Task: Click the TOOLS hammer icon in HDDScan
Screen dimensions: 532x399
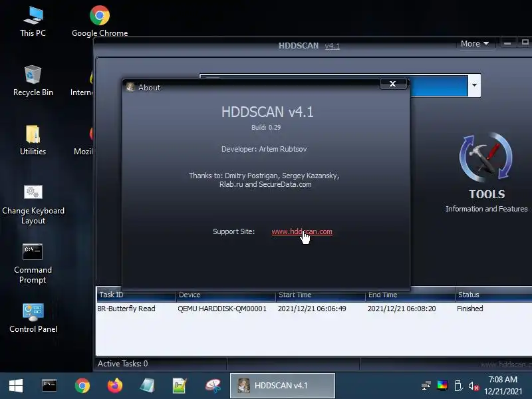Action: pos(486,157)
